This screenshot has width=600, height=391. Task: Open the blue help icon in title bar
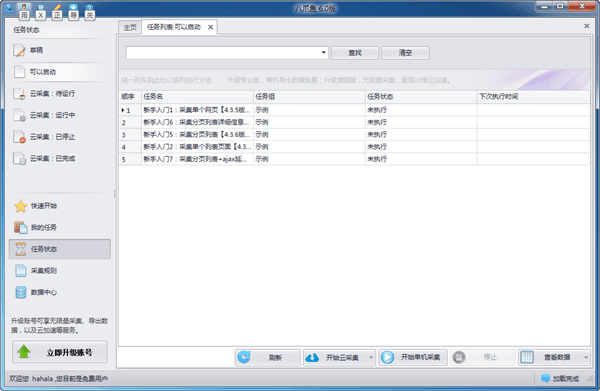click(90, 8)
